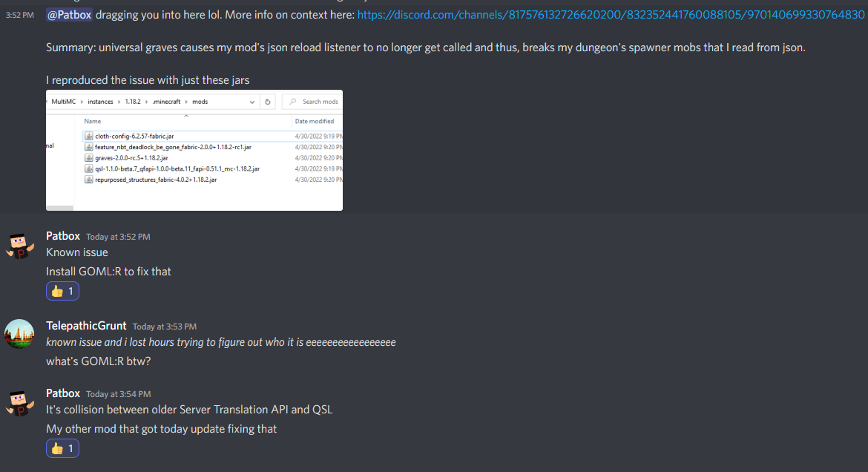Toggle the thumbs-up reaction on the 3:54 PM message

point(62,448)
